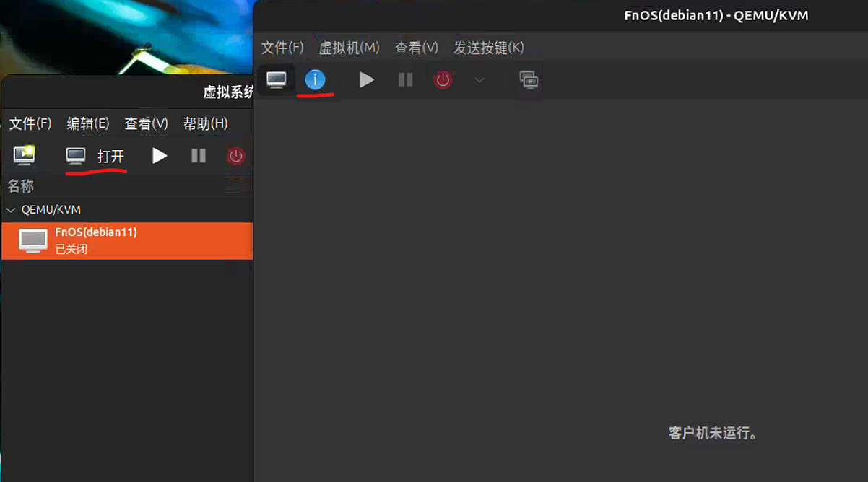The image size is (868, 482).
Task: Shut down guest via red power icon
Action: [443, 80]
